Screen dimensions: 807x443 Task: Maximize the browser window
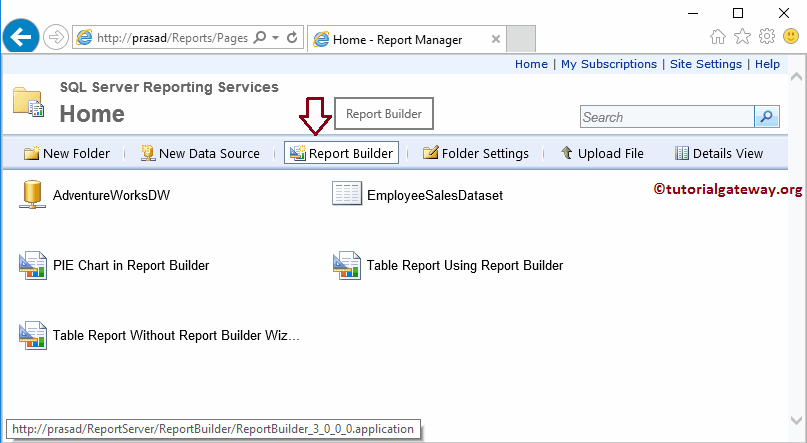click(738, 13)
